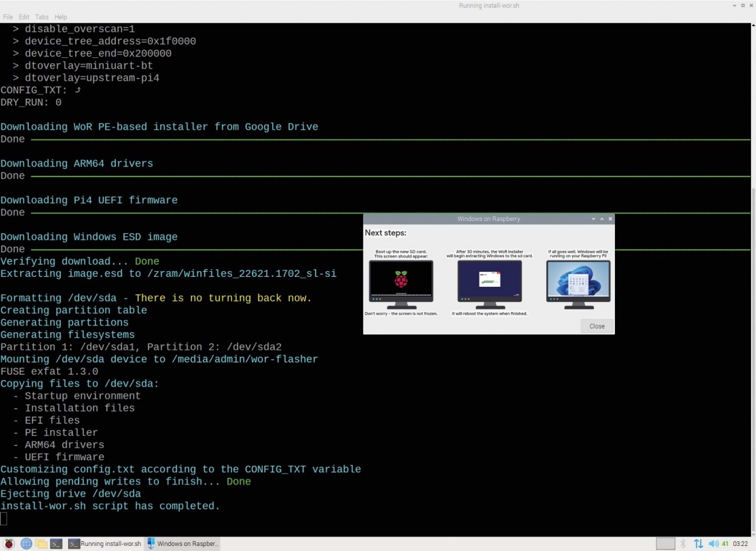This screenshot has height=551, width=756.
Task: Open the Tabs menu
Action: [x=42, y=17]
